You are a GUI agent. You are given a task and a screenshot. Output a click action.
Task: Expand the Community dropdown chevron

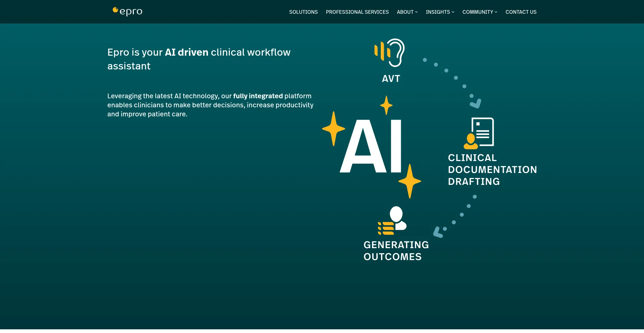(496, 12)
